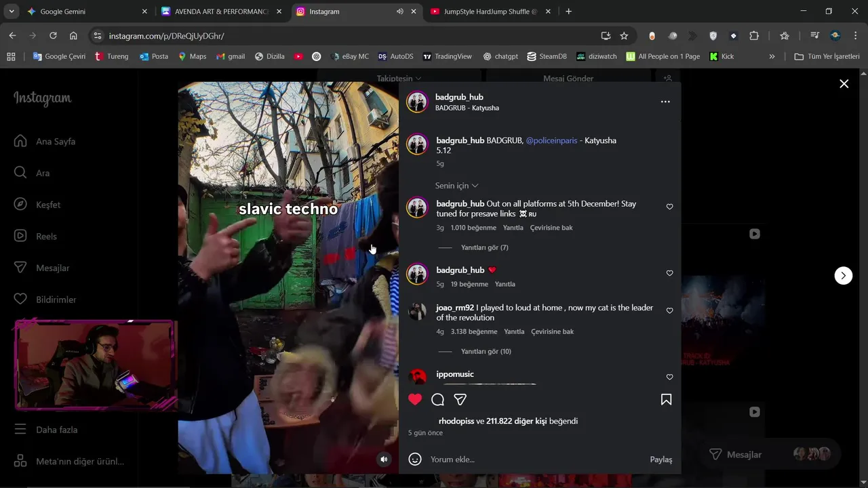Unlike the post with red heart

(x=415, y=399)
